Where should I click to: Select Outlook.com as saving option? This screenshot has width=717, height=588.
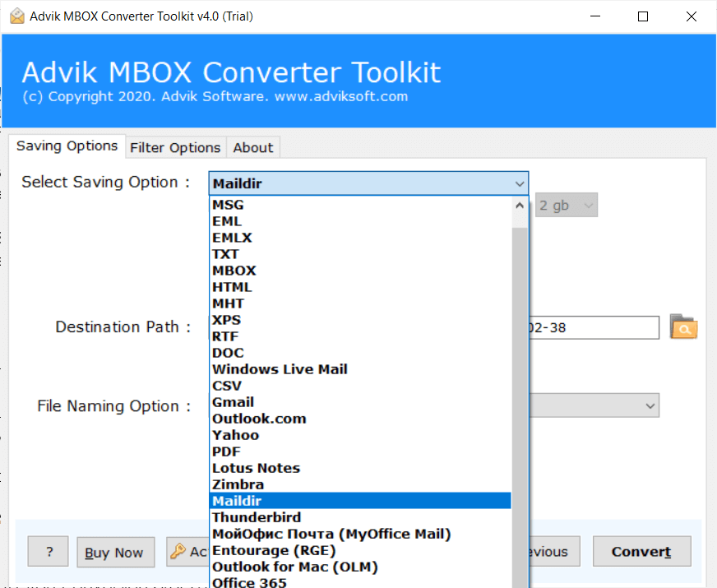point(360,419)
